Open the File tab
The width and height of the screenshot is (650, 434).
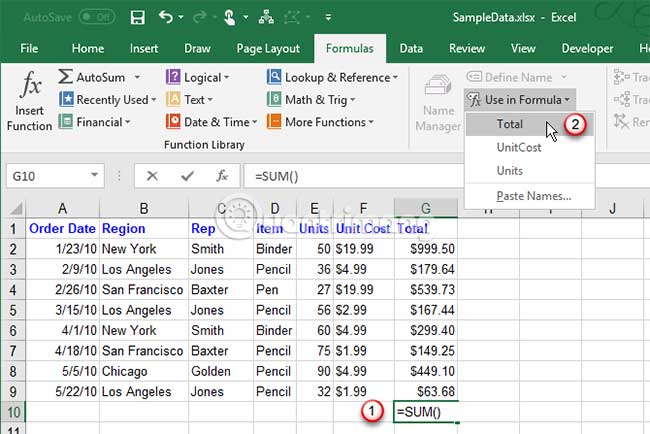(x=29, y=48)
